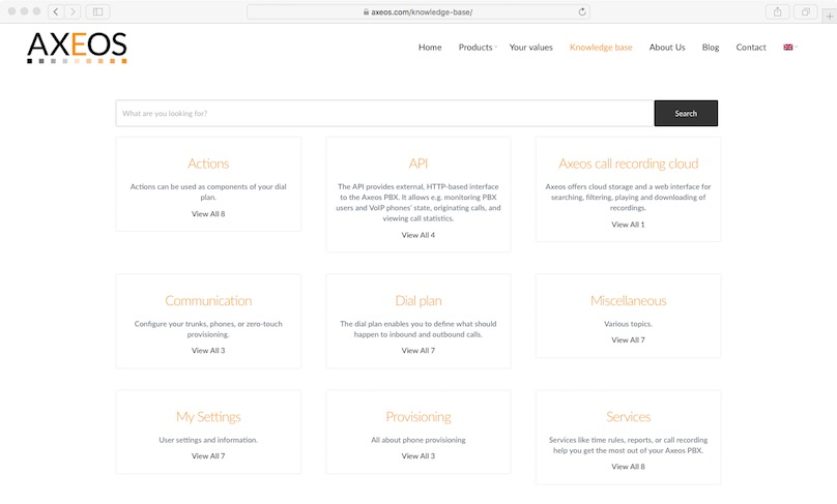Viewport: 837px width, 504px height.
Task: Click View All 7 under Miscellaneous
Action: pyautogui.click(x=628, y=340)
